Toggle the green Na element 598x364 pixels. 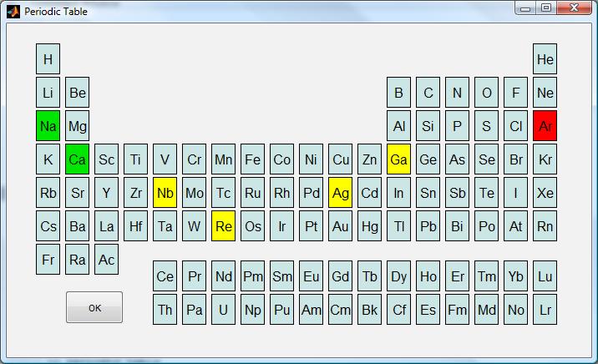point(48,126)
